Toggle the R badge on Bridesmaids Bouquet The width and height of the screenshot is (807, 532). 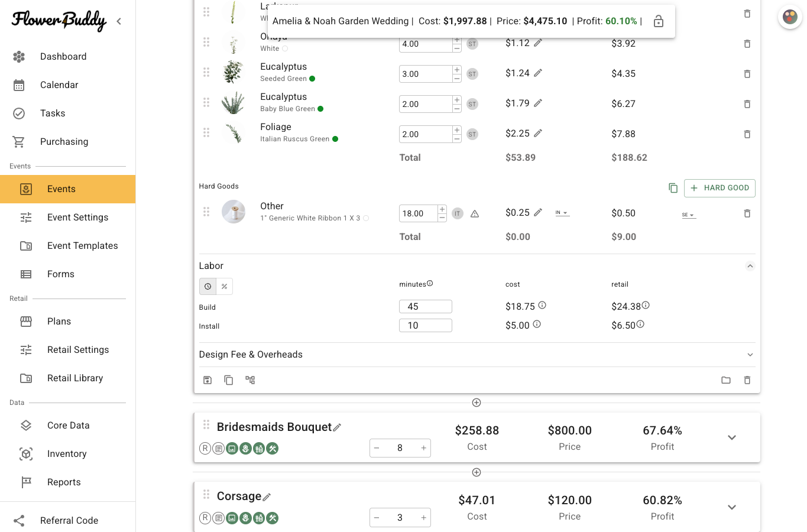point(205,449)
